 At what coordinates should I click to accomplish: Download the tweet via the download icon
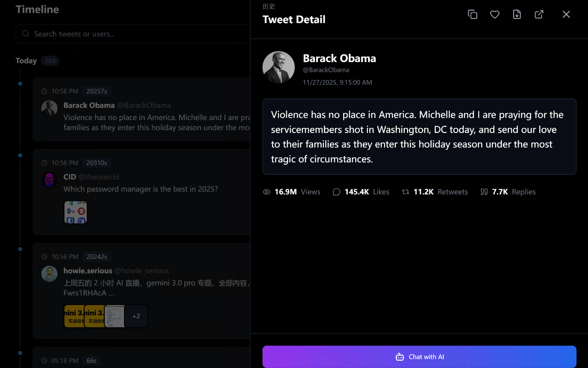click(x=517, y=14)
